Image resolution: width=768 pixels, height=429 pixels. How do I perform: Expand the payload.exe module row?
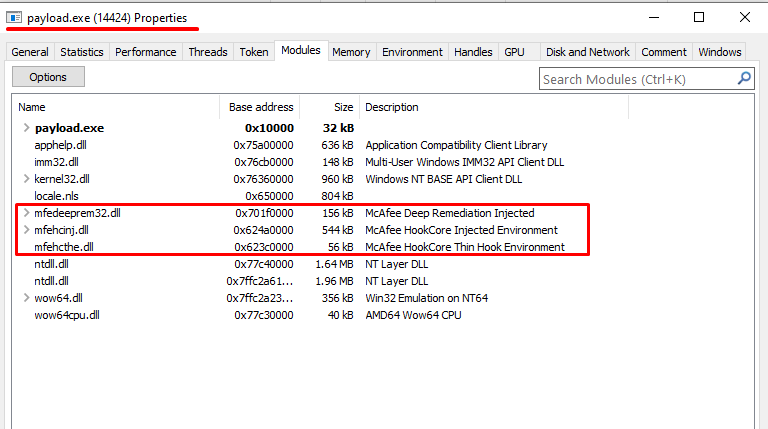[26, 128]
